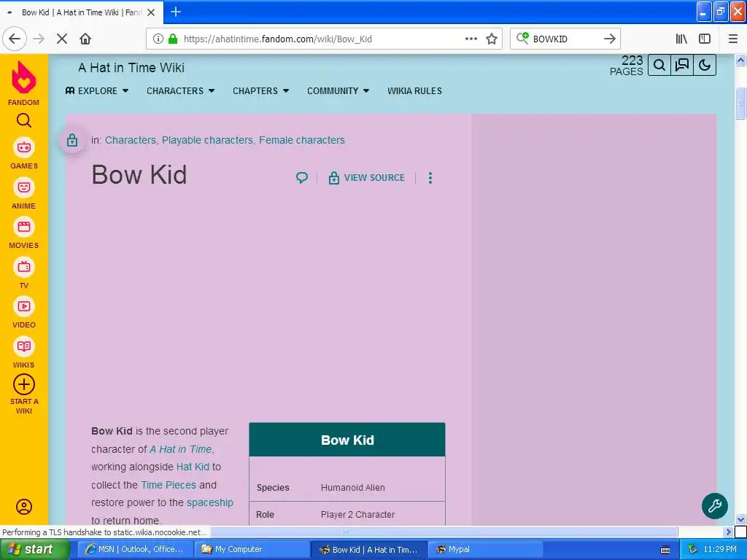The height and width of the screenshot is (560, 747).
Task: Toggle the browser sidebar icon
Action: pyautogui.click(x=705, y=39)
